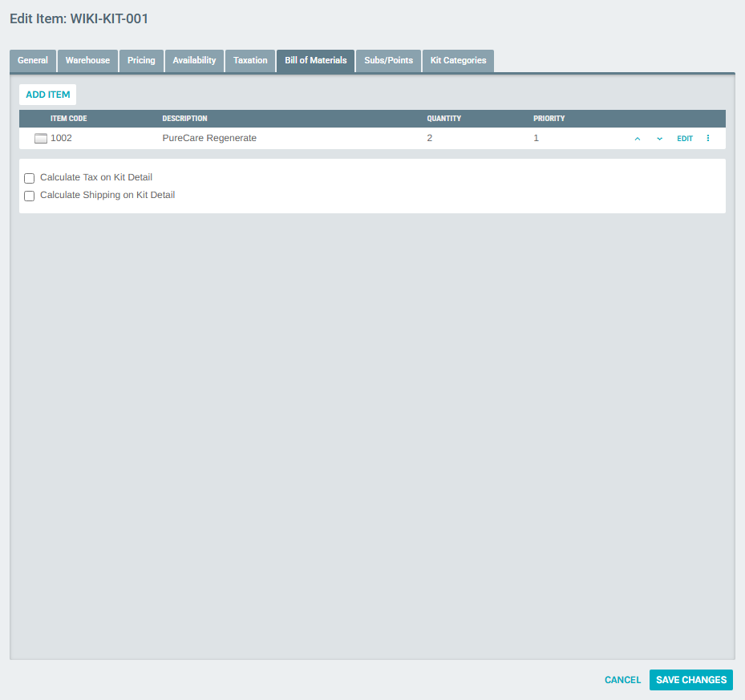
Task: Enable Calculate Shipping on Kit Detail
Action: pyautogui.click(x=29, y=195)
